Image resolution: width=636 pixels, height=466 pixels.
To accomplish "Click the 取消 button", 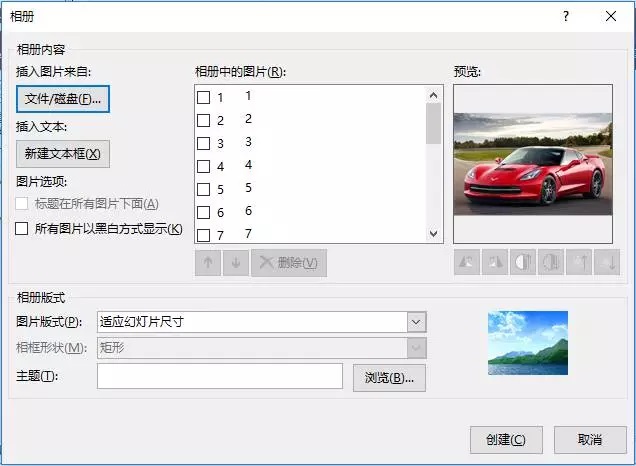I will [590, 440].
